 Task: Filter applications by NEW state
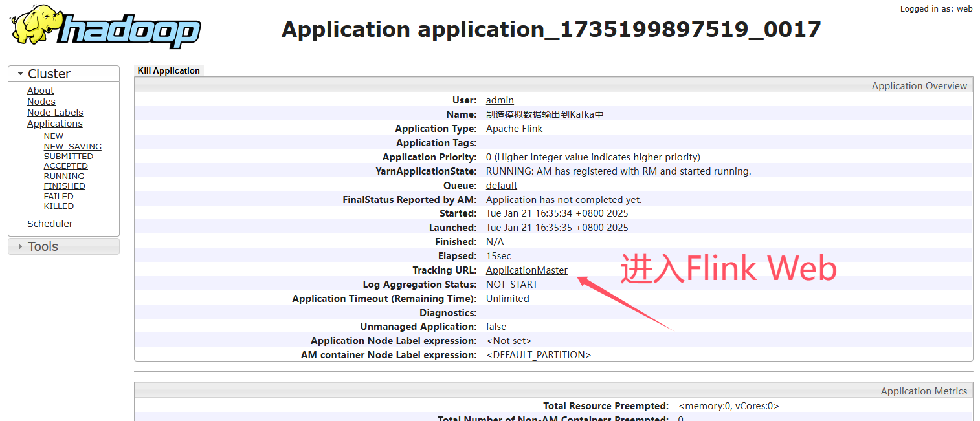[53, 136]
